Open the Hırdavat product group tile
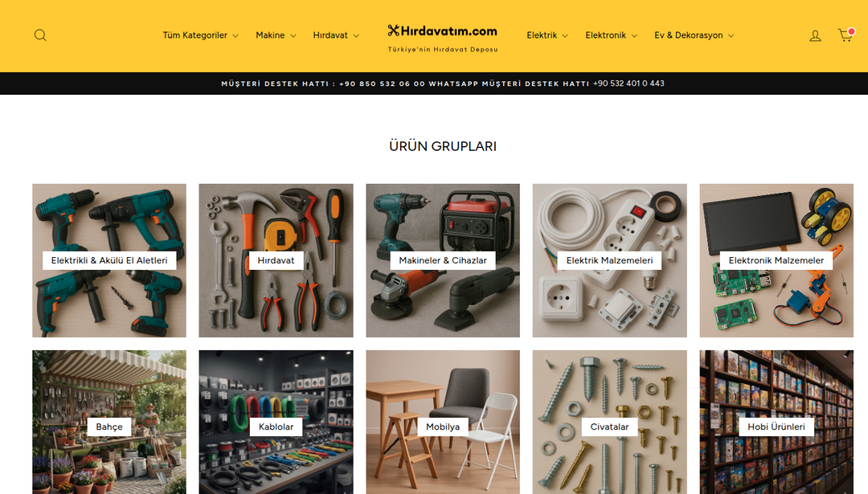 point(276,260)
